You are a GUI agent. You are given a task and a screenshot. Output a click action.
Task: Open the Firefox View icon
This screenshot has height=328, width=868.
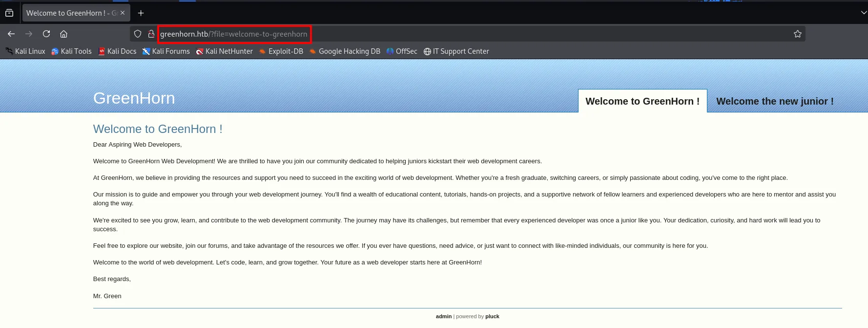tap(9, 13)
